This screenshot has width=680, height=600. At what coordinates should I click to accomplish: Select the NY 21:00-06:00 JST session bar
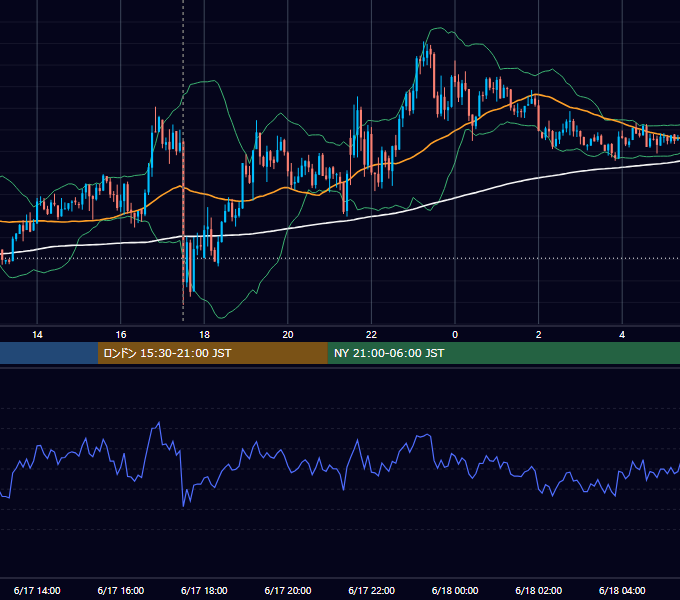point(503,353)
